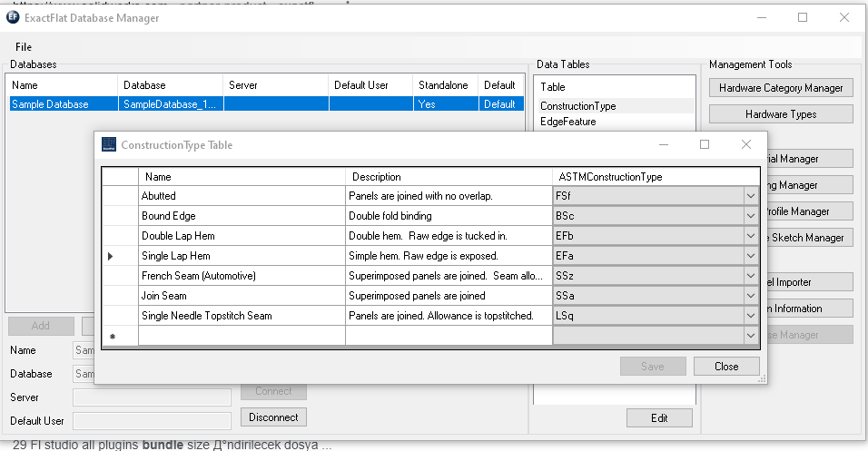The height and width of the screenshot is (451, 868).
Task: Open ASTM dropdown for Join Seam row
Action: 750,296
